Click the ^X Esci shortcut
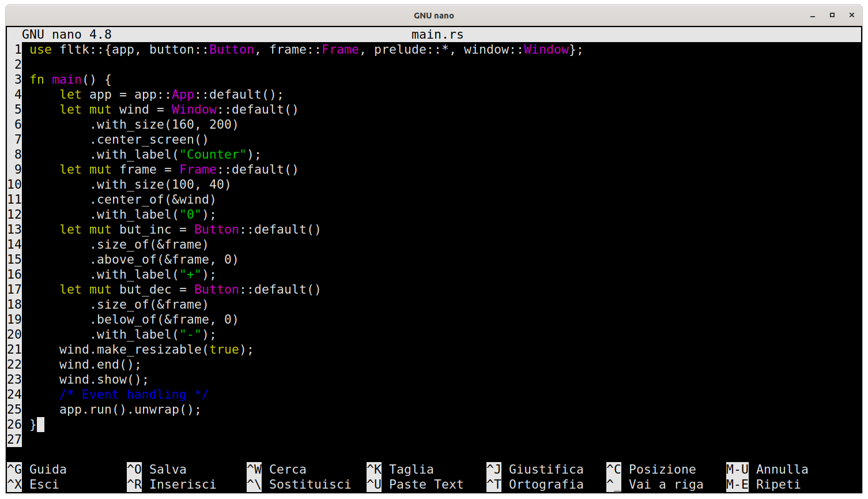The height and width of the screenshot is (499, 868). click(x=33, y=485)
